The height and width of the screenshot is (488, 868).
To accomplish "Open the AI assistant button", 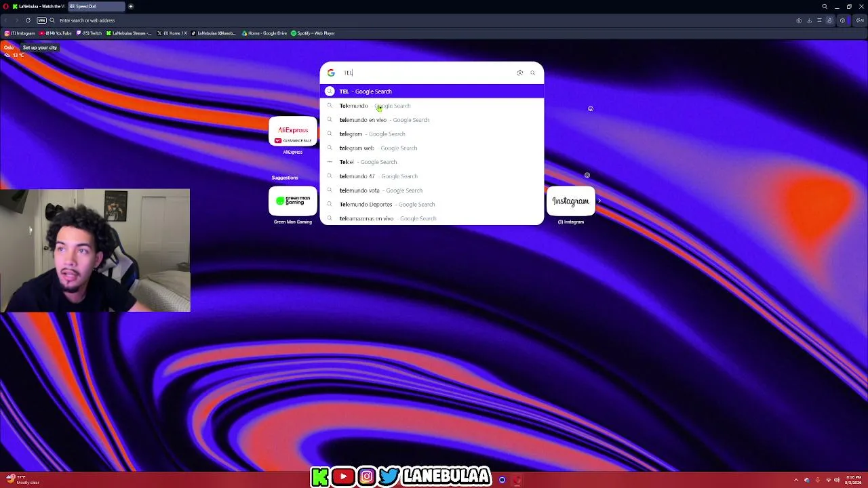I will tap(861, 20).
